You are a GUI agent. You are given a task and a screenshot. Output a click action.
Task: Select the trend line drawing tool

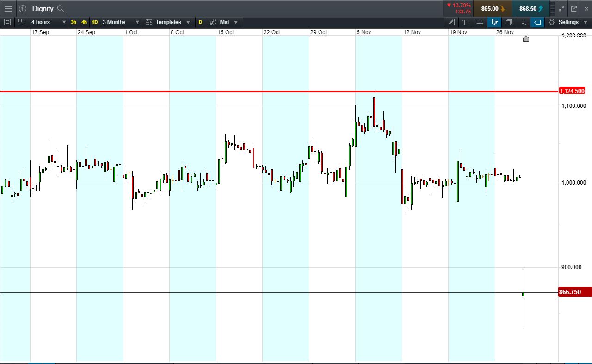click(x=452, y=22)
